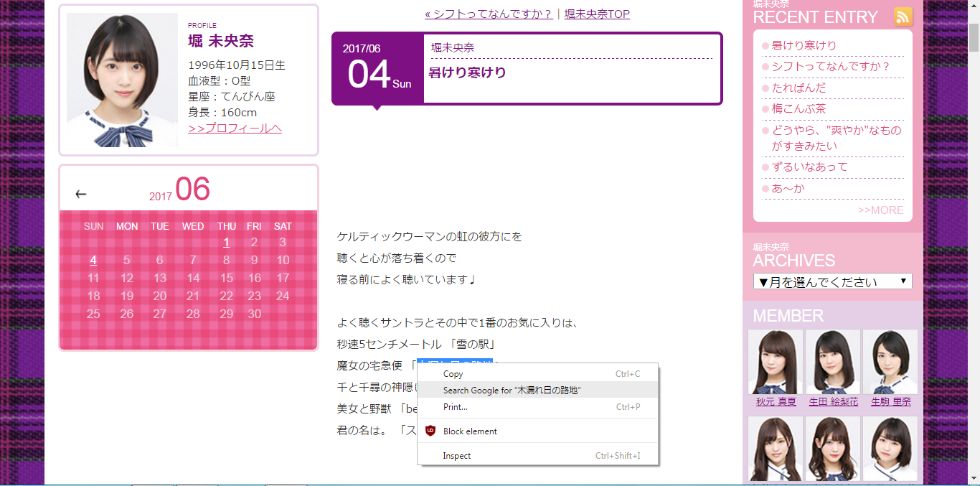The width and height of the screenshot is (980, 486).
Task: Choose Print... from the context menu
Action: click(x=538, y=407)
